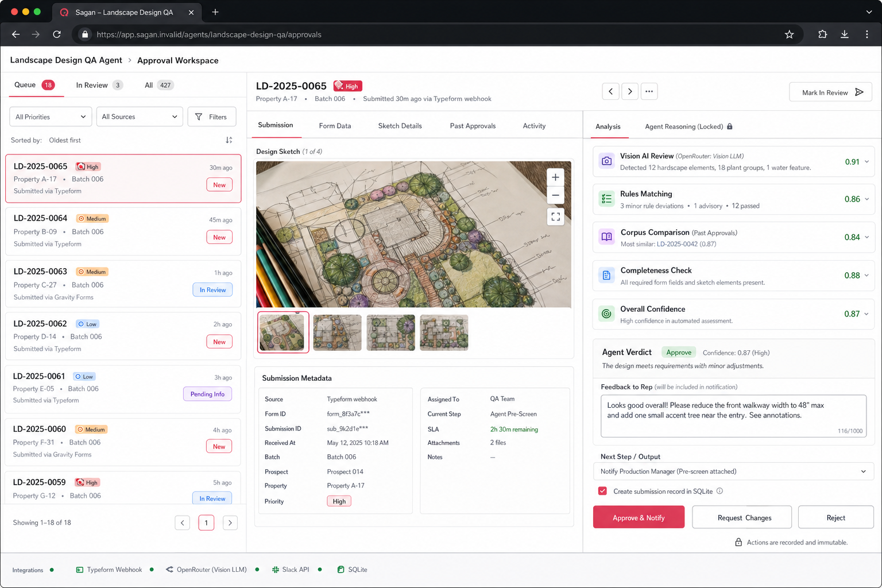The image size is (882, 588).
Task: Switch to the All 427 tab
Action: [158, 85]
